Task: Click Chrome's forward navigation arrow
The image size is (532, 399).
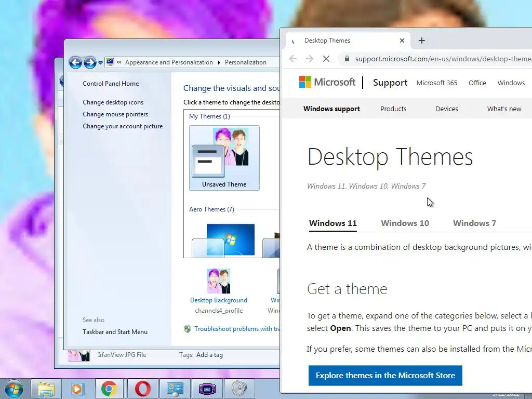Action: tap(310, 59)
